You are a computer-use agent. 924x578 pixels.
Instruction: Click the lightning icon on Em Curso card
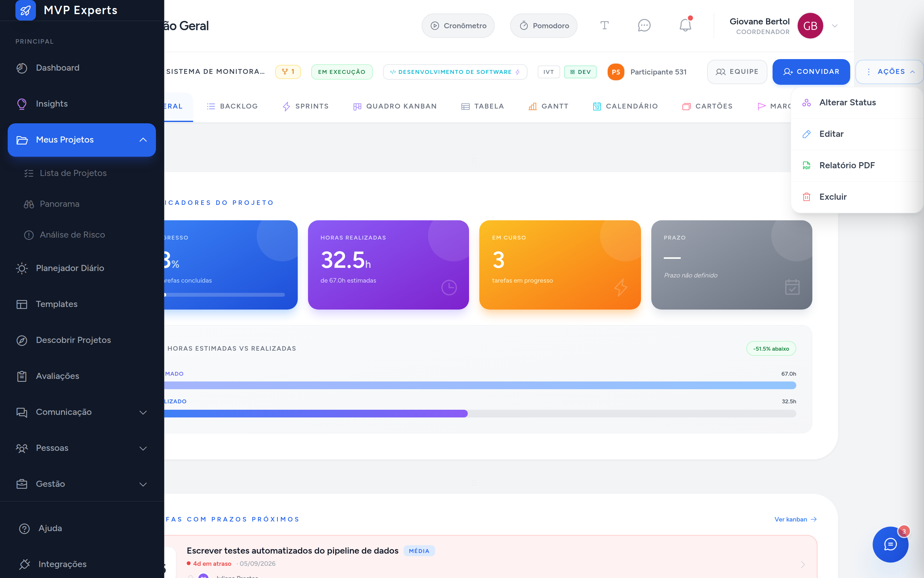(x=621, y=287)
